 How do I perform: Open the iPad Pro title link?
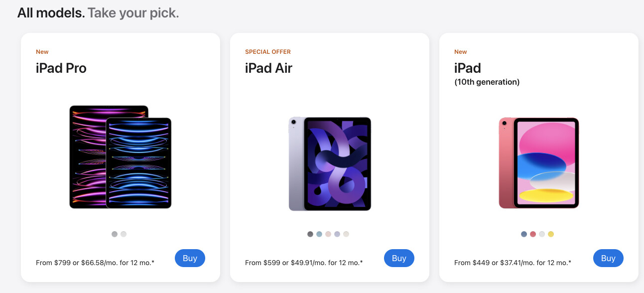[61, 68]
